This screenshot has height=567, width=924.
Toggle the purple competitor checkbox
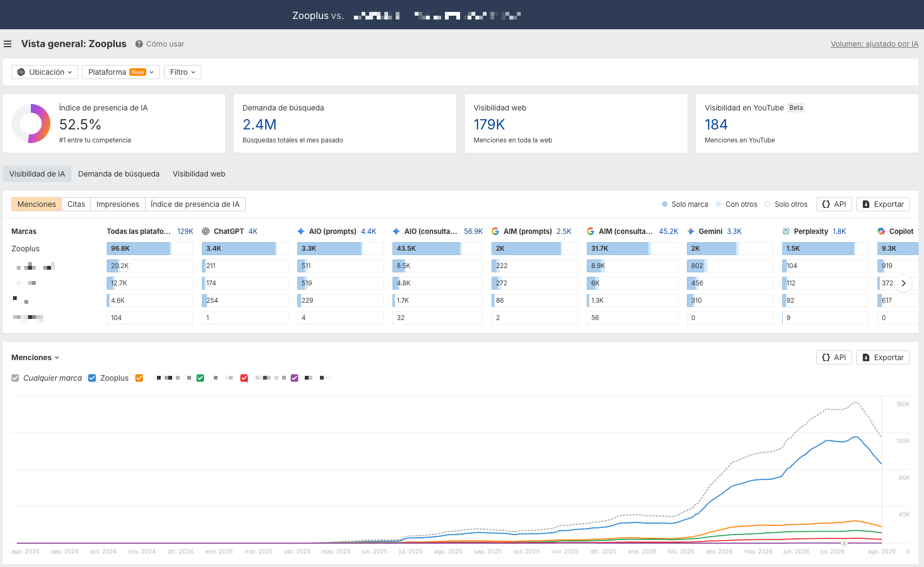294,378
